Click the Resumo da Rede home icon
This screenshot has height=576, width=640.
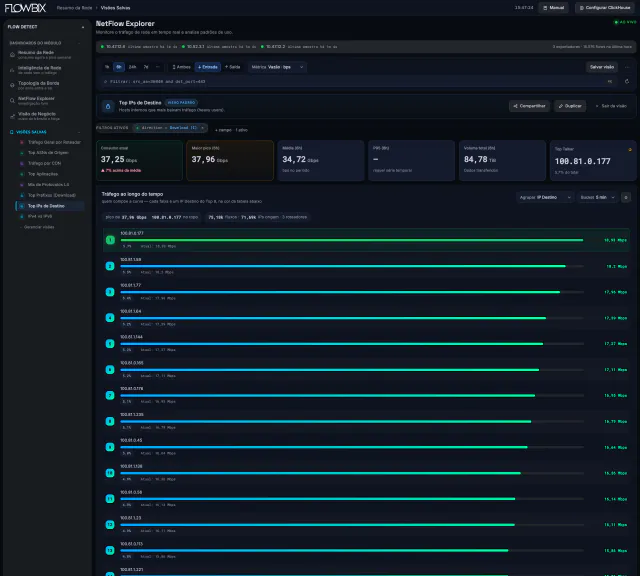pos(12,55)
